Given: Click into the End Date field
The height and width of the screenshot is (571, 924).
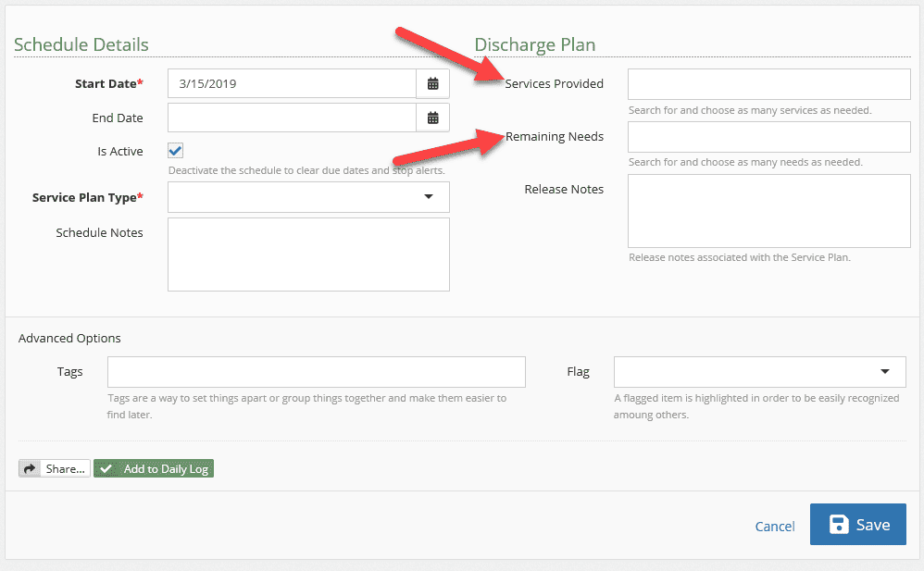Looking at the screenshot, I should [x=292, y=118].
